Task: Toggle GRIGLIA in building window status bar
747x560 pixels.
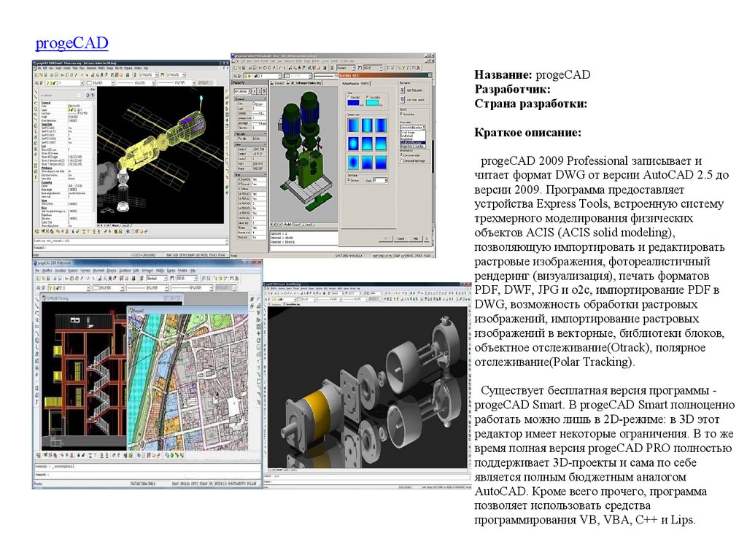Action: (185, 484)
